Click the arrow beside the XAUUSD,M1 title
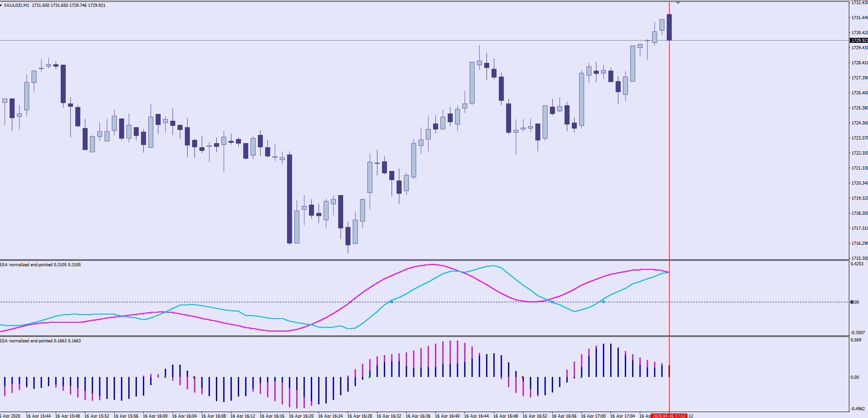 (x=1, y=5)
